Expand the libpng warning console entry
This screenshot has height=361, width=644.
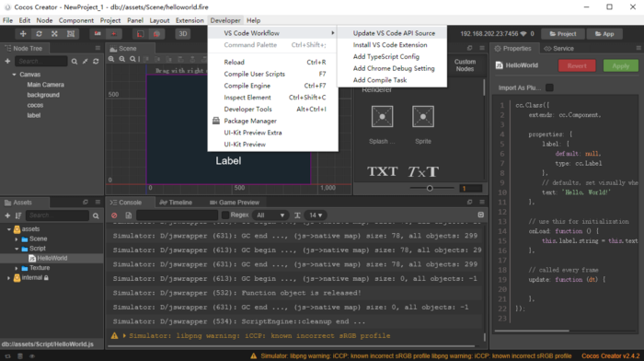(x=124, y=335)
